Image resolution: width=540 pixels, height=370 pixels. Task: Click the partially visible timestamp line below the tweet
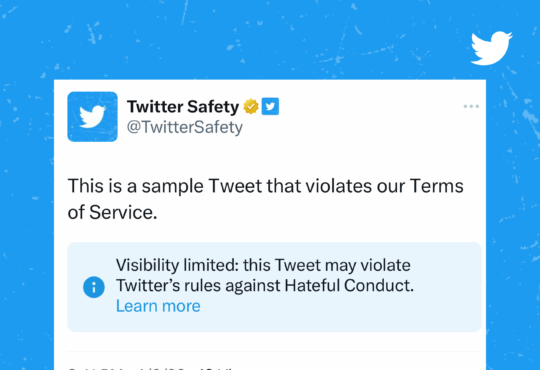click(x=152, y=368)
